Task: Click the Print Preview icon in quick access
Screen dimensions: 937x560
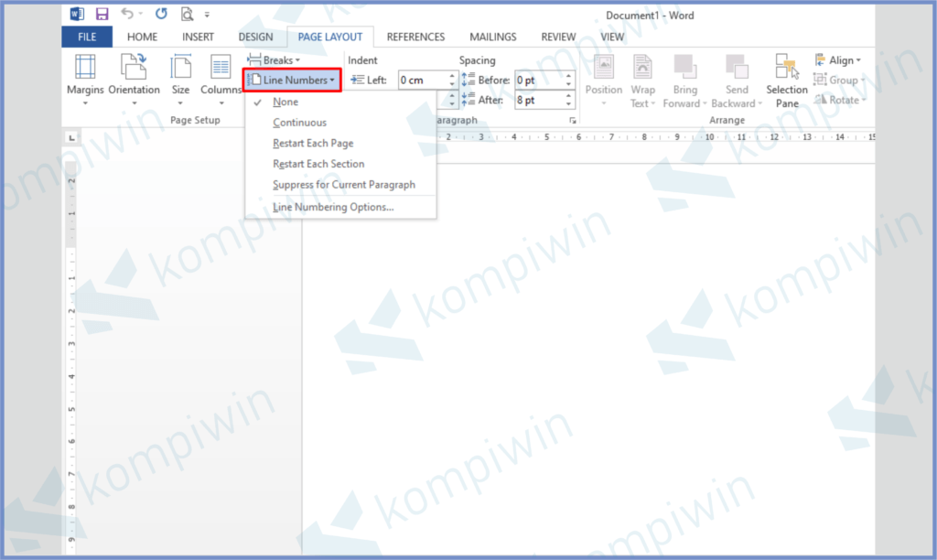Action: point(187,14)
